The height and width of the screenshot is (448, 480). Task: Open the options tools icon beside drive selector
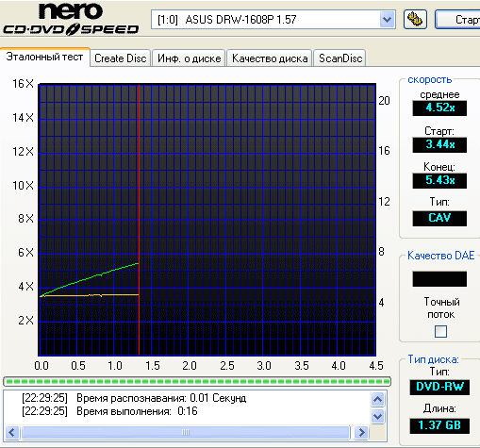click(x=415, y=20)
